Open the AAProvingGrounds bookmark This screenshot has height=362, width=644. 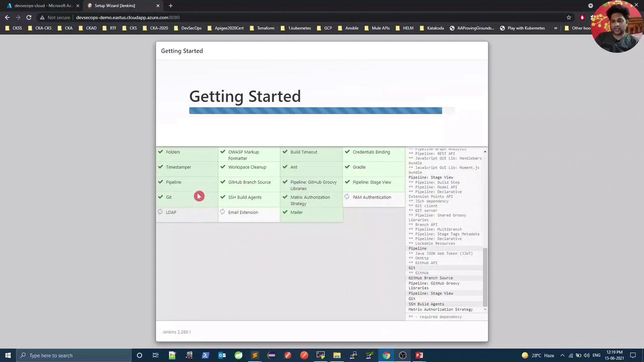pyautogui.click(x=472, y=28)
